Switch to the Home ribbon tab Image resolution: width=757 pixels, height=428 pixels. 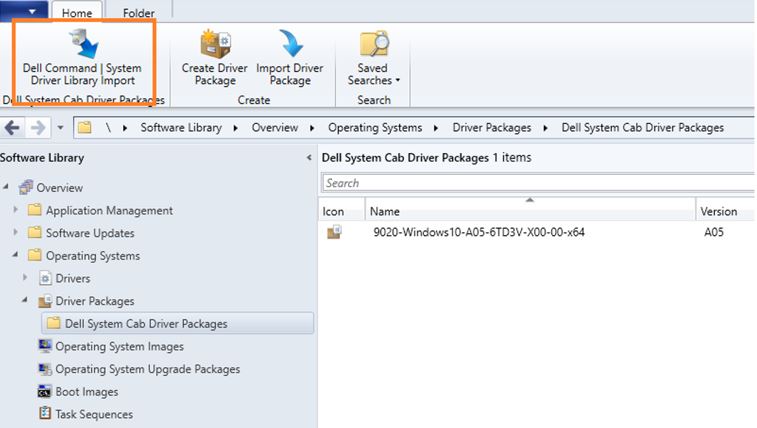coord(77,13)
